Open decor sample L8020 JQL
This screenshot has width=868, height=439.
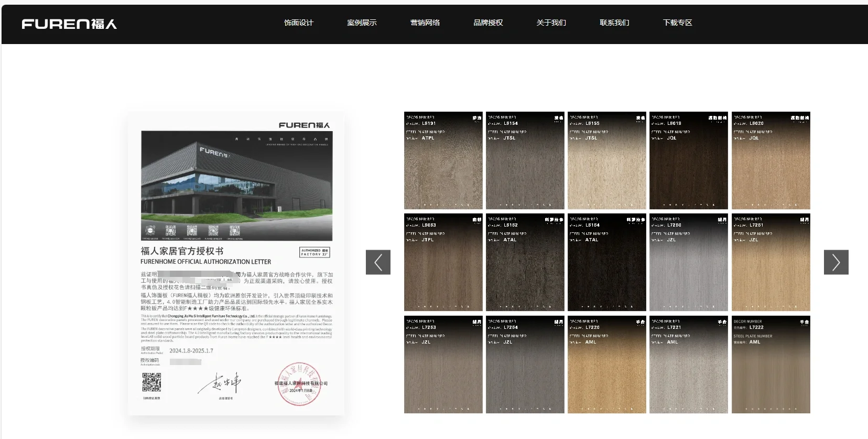pyautogui.click(x=771, y=160)
